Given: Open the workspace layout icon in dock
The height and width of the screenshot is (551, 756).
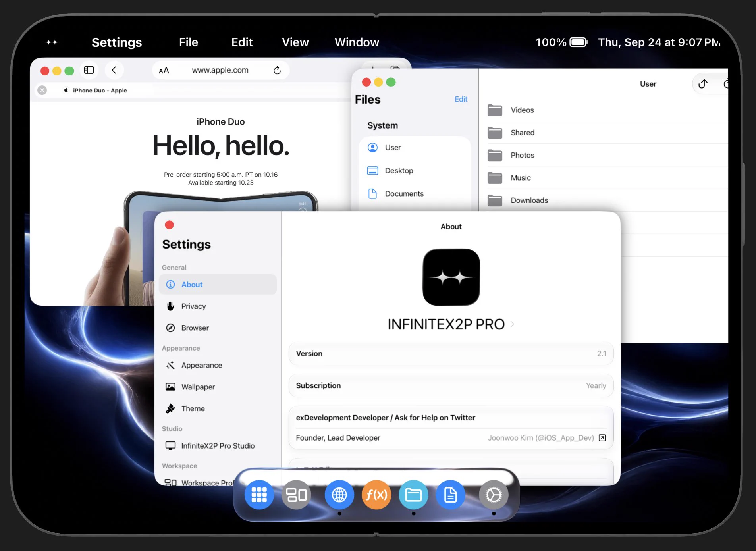Looking at the screenshot, I should [296, 495].
